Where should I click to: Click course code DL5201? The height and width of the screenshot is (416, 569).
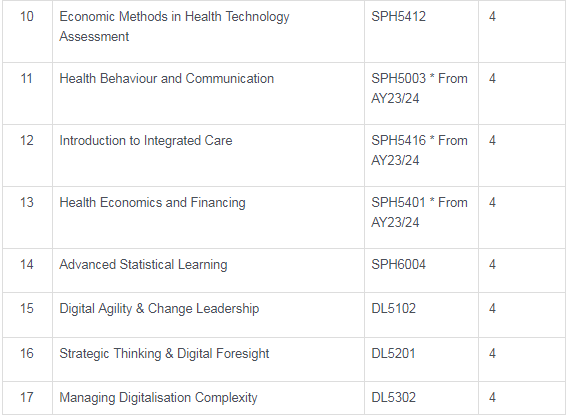[393, 353]
